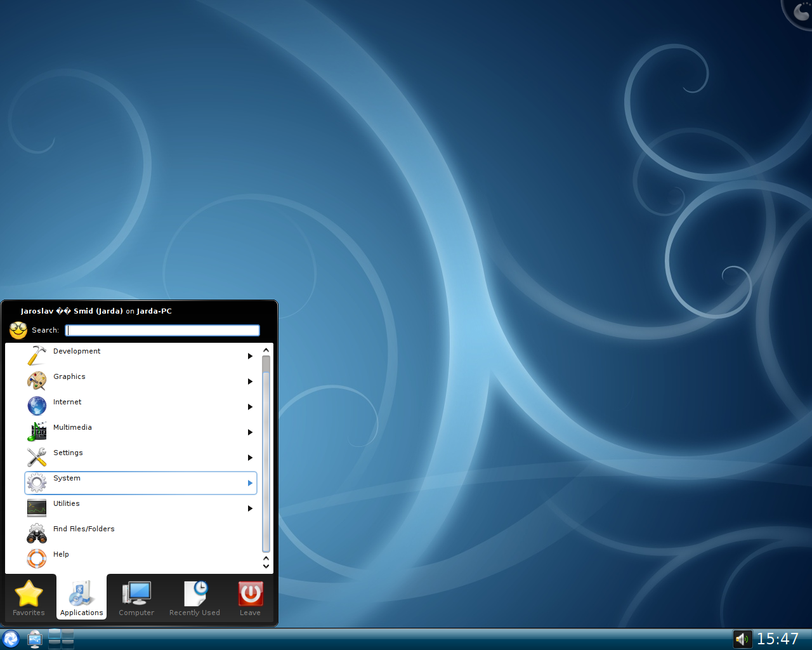Viewport: 812px width, 650px height.
Task: Expand the highlighted System submenu
Action: point(250,483)
